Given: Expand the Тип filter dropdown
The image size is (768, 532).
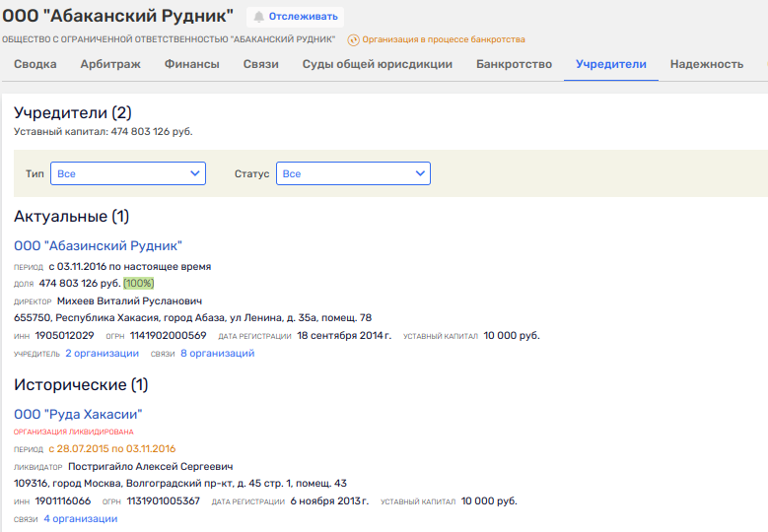Looking at the screenshot, I should 128,173.
